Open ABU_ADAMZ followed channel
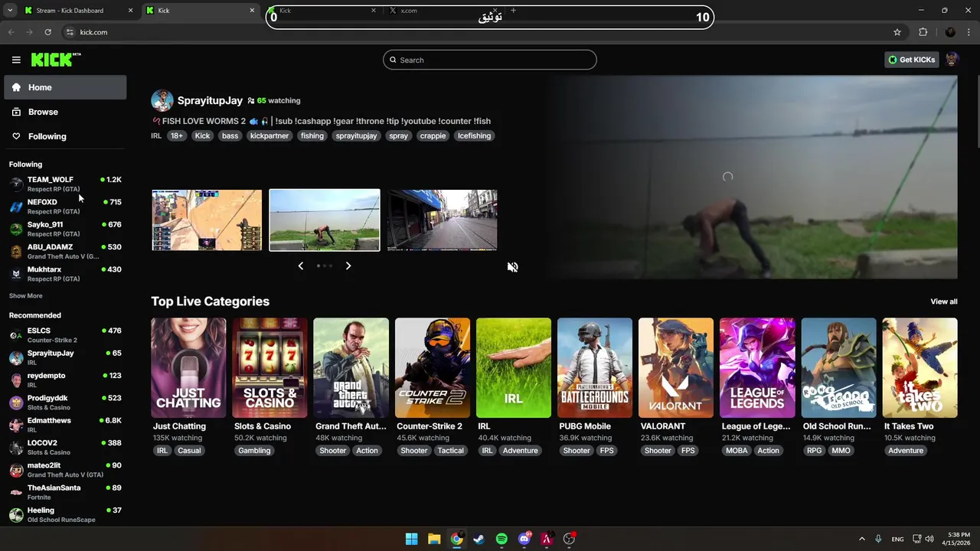This screenshot has width=980, height=551. 65,251
